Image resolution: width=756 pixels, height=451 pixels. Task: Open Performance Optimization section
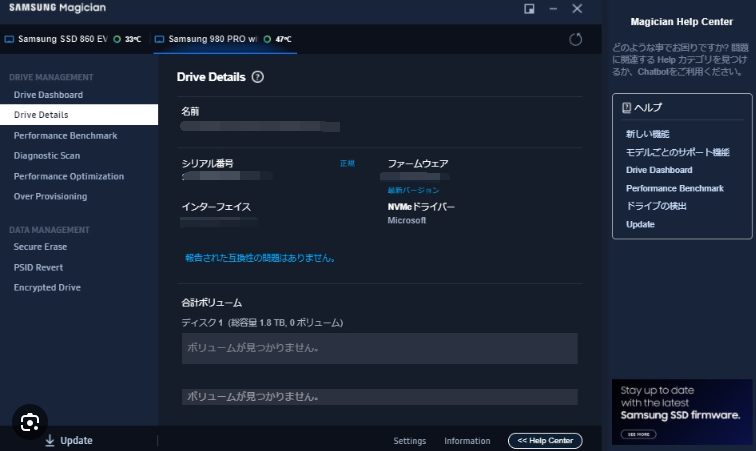69,177
